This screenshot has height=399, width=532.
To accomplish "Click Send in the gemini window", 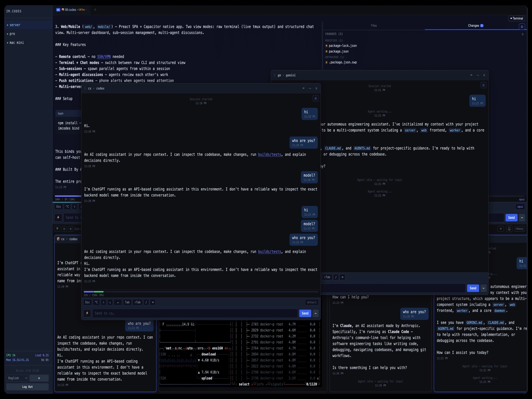I will (x=473, y=288).
